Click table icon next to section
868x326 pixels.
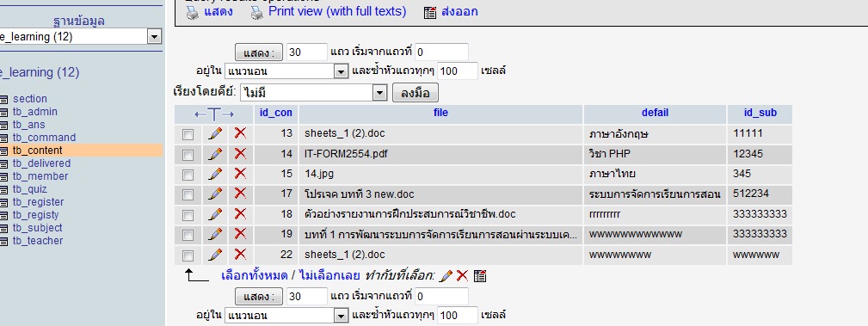click(x=4, y=100)
